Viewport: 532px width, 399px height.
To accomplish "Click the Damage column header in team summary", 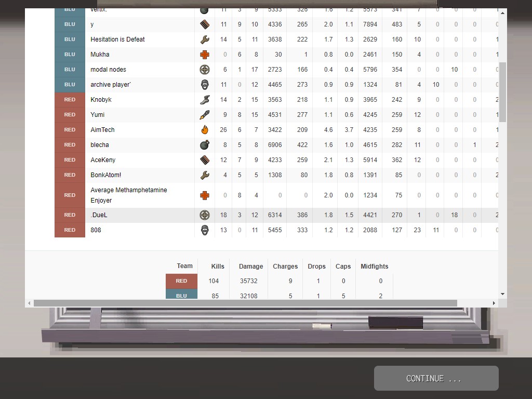I will tap(250, 267).
